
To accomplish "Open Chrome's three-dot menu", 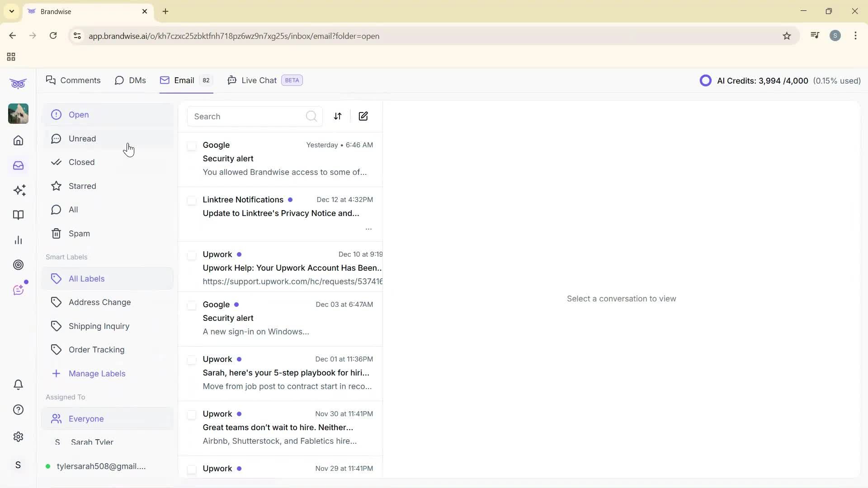I will (x=855, y=36).
